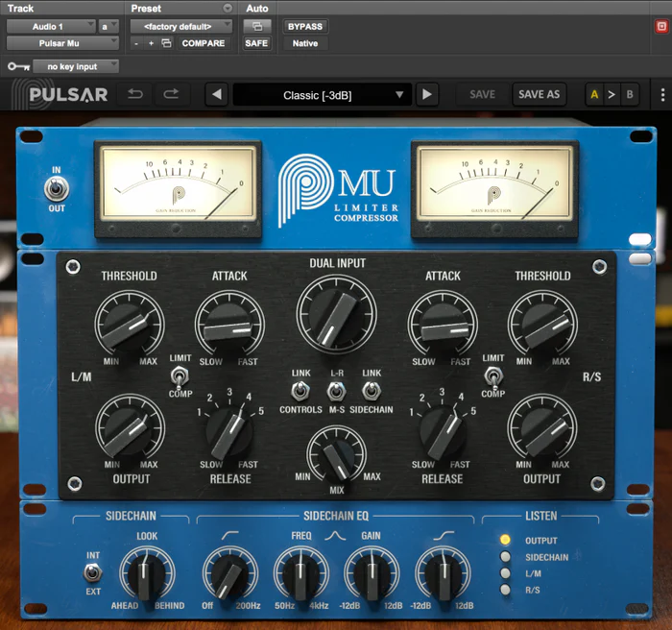Click the key input key icon
Image resolution: width=672 pixels, height=630 pixels.
pos(16,66)
